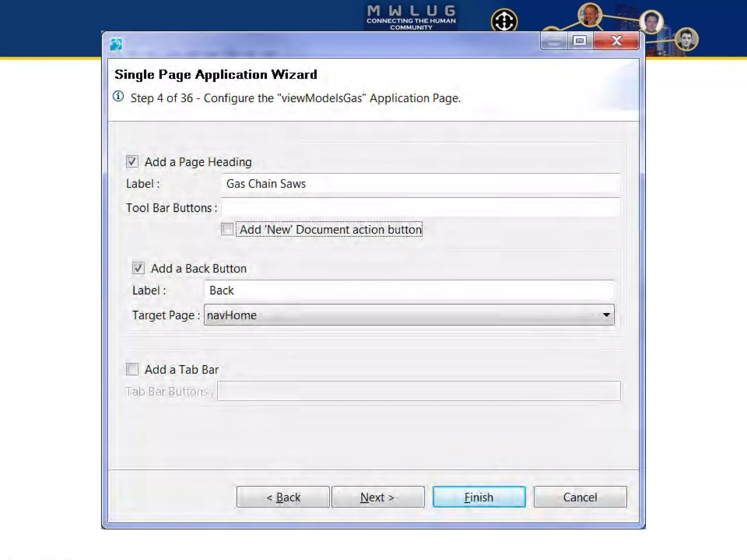Toggle Add a Back Button checkbox

[138, 268]
